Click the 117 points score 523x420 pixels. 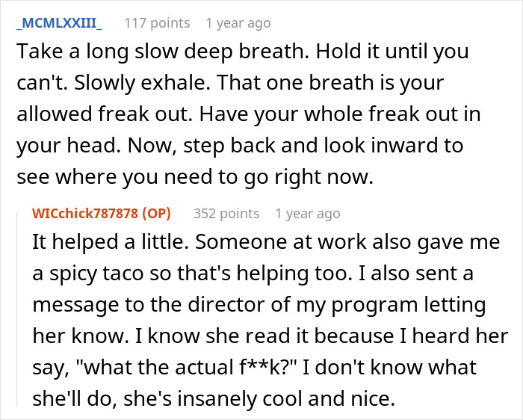click(x=157, y=23)
